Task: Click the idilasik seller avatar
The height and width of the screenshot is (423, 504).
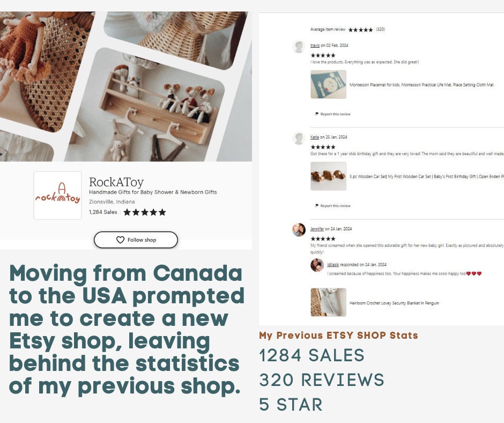Action: pyautogui.click(x=317, y=265)
